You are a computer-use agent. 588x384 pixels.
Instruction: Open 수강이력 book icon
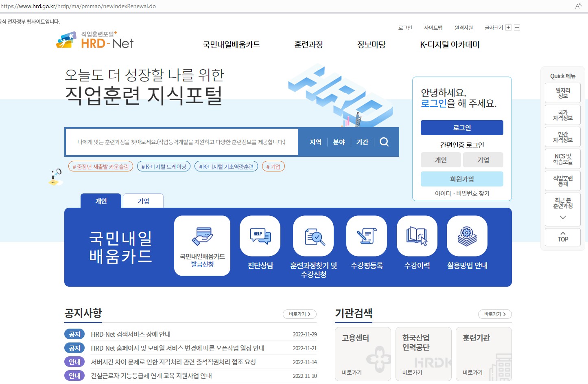[417, 236]
